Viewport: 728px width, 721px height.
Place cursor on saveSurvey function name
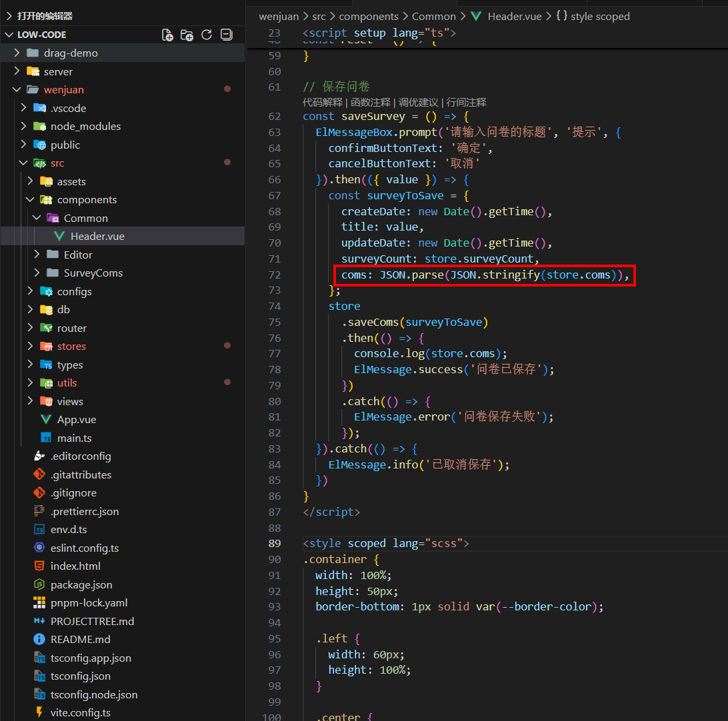373,117
